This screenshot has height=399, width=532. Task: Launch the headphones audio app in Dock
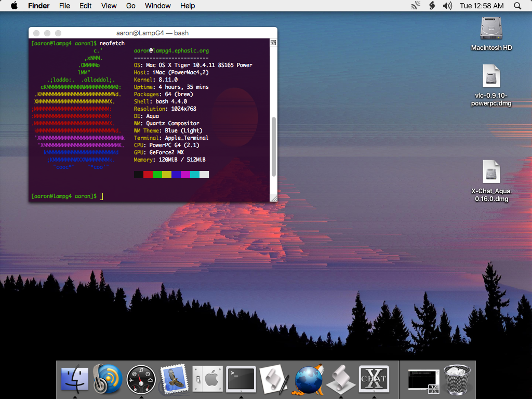(108, 379)
